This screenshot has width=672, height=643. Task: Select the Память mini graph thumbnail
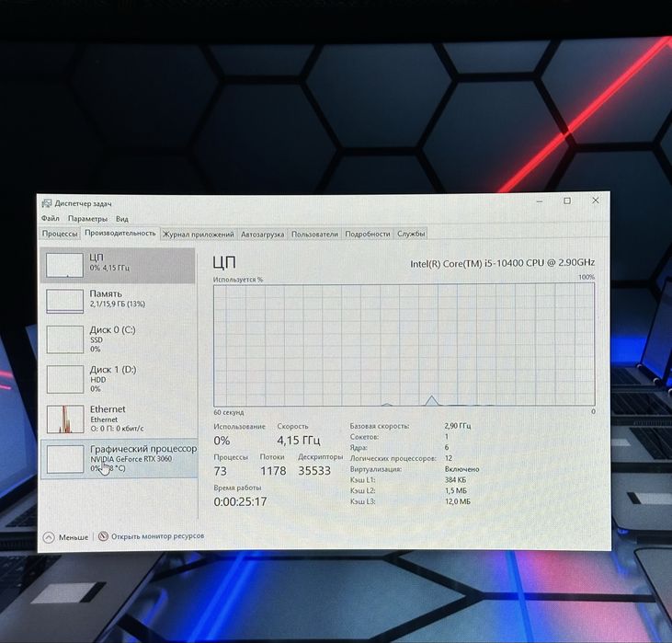(64, 301)
